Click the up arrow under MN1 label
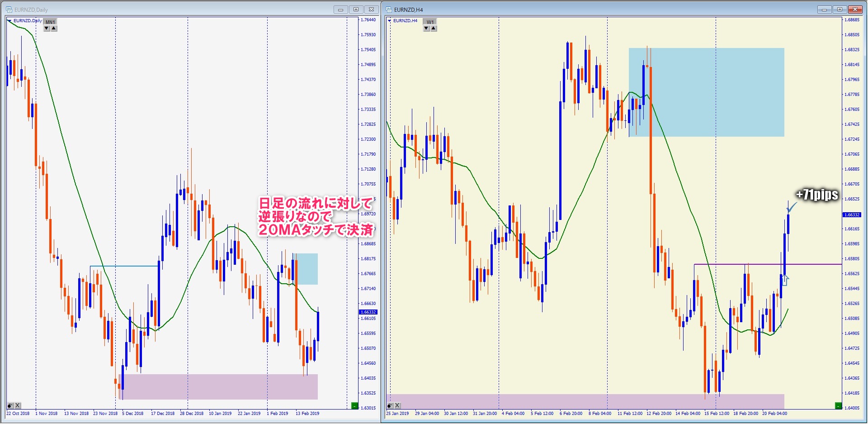Viewport: 868px width, 424px height. tap(54, 29)
